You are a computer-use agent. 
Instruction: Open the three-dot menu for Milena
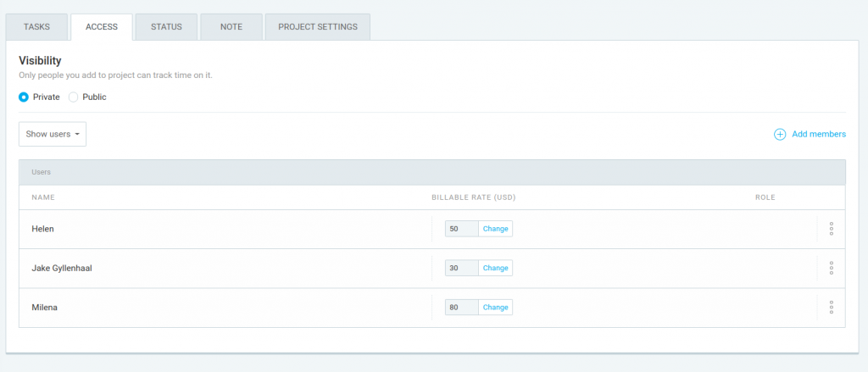pos(831,308)
